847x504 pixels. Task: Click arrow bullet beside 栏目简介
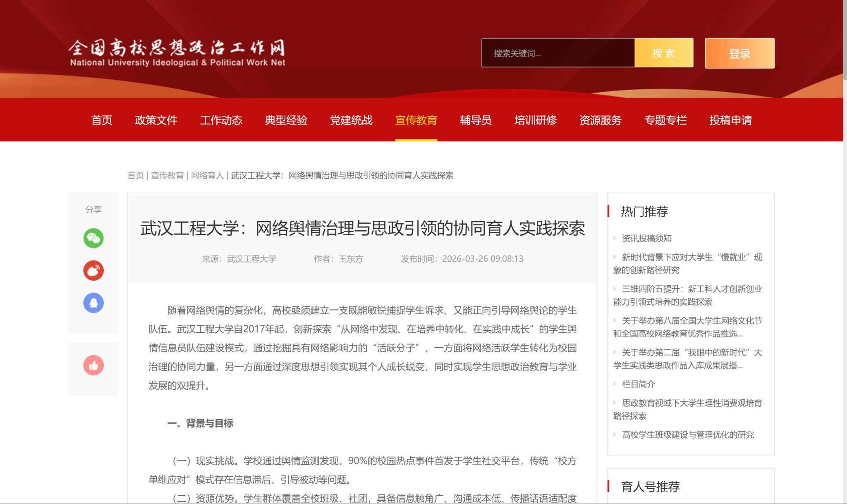click(615, 384)
